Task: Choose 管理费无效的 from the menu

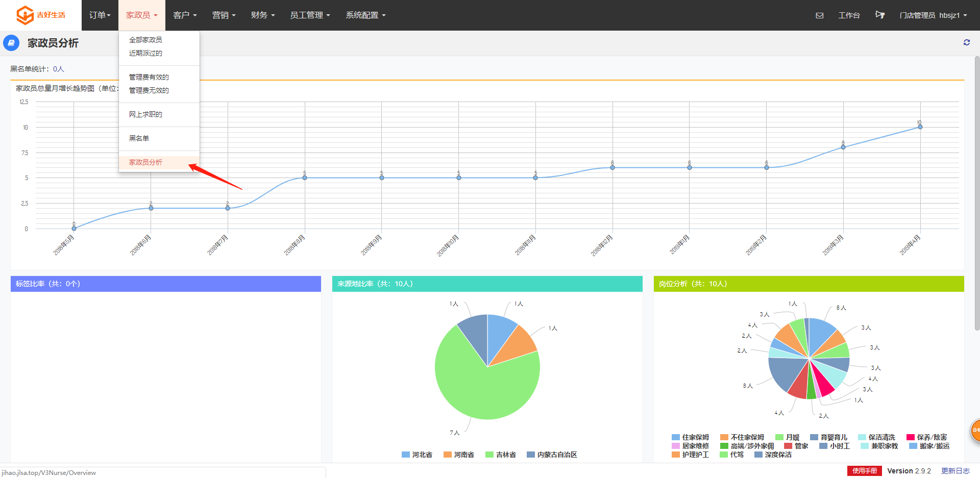Action: 159,90
